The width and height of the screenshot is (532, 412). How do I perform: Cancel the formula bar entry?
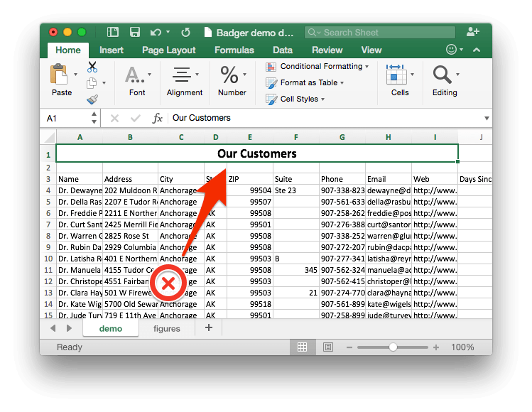pyautogui.click(x=114, y=119)
